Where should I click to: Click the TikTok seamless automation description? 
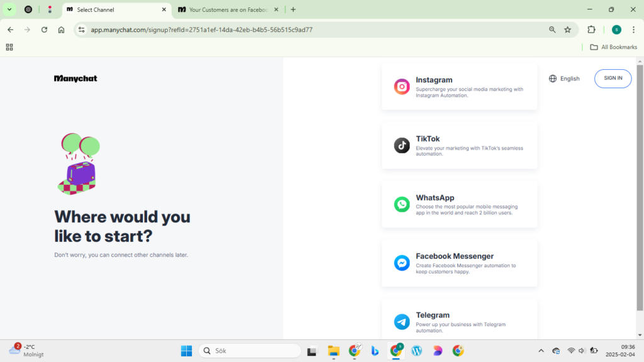click(469, 151)
